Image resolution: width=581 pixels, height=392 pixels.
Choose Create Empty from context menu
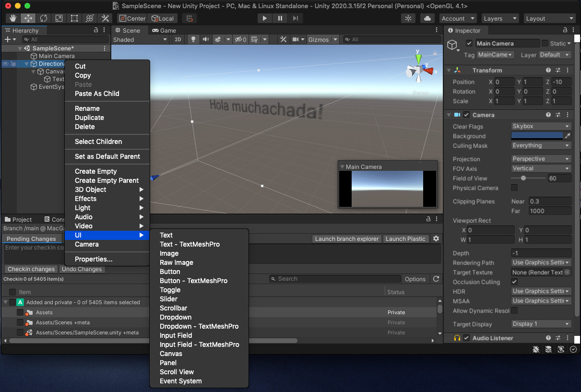(x=96, y=171)
